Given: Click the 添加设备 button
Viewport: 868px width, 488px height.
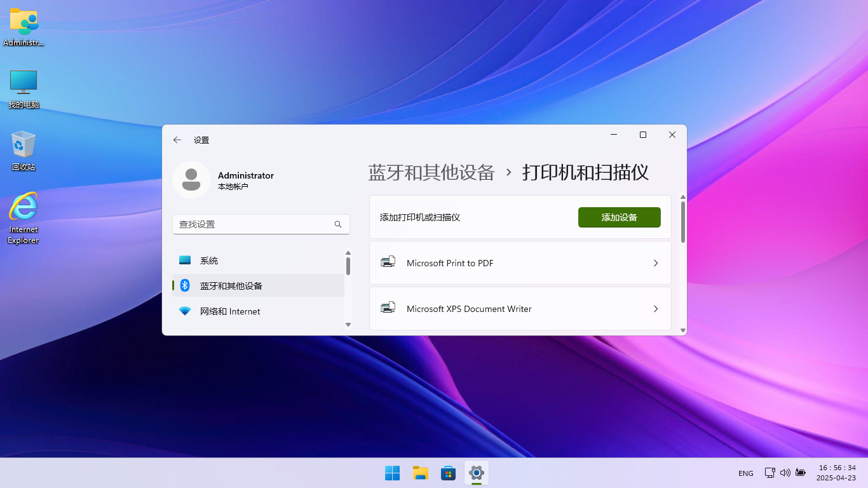Looking at the screenshot, I should click(x=620, y=217).
